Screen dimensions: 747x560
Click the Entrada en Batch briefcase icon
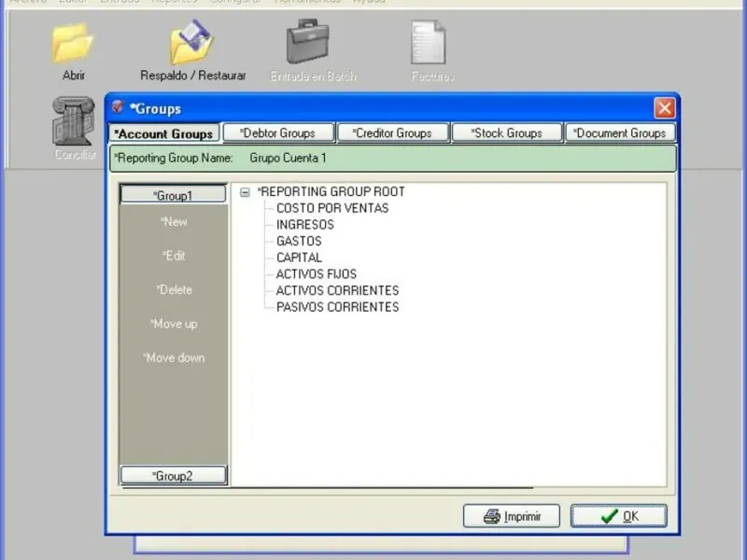coord(308,41)
